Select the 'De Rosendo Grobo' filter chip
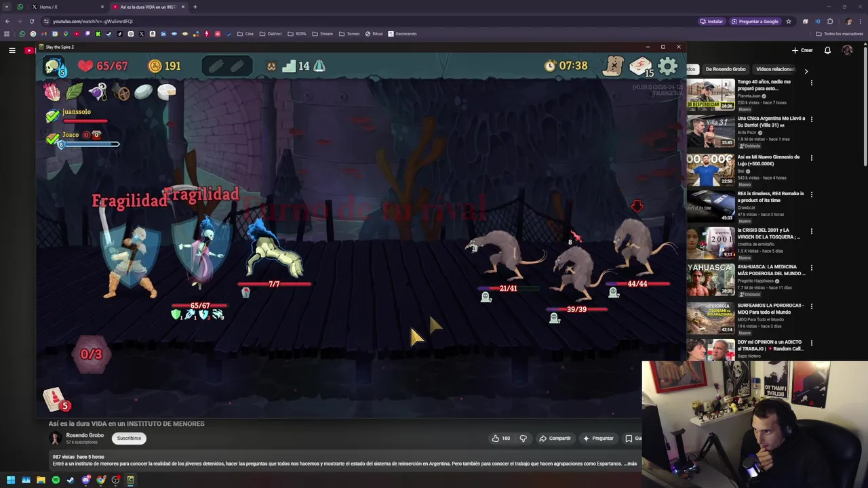This screenshot has width=868, height=488. click(725, 69)
